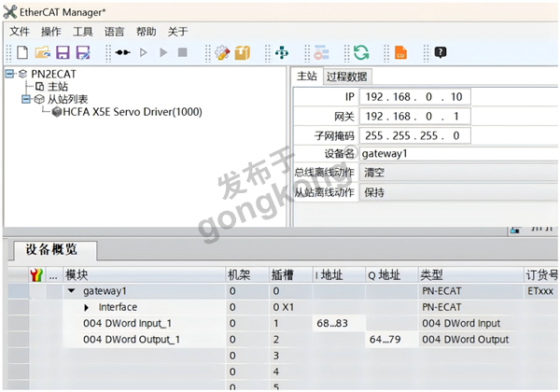Click the 插槽 column header
This screenshot has width=560, height=392.
(290, 275)
